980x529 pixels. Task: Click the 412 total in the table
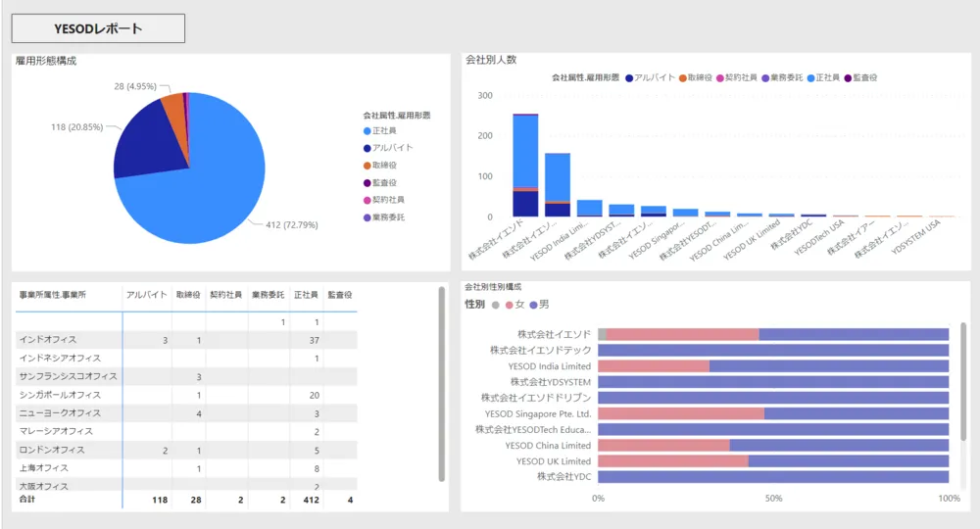tap(312, 500)
